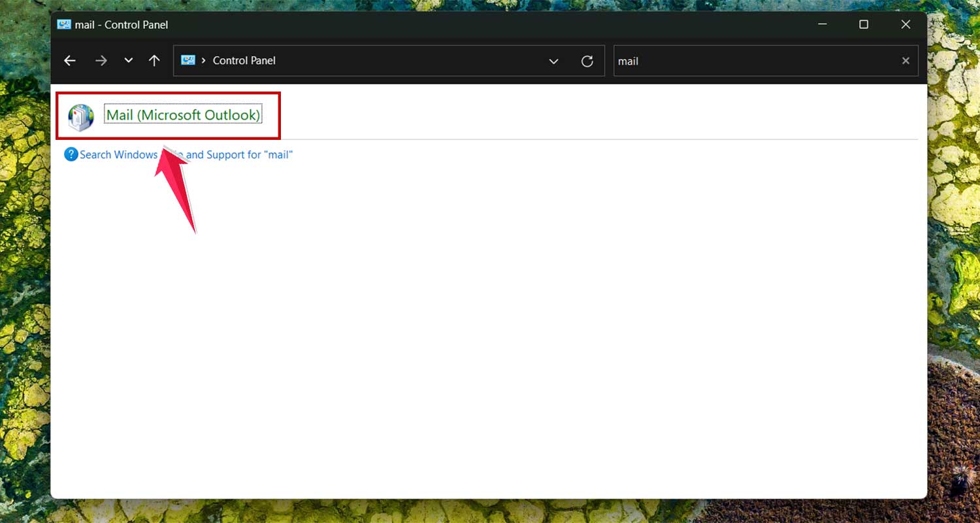Open the Mail (Microsoft Outlook) link

click(184, 114)
